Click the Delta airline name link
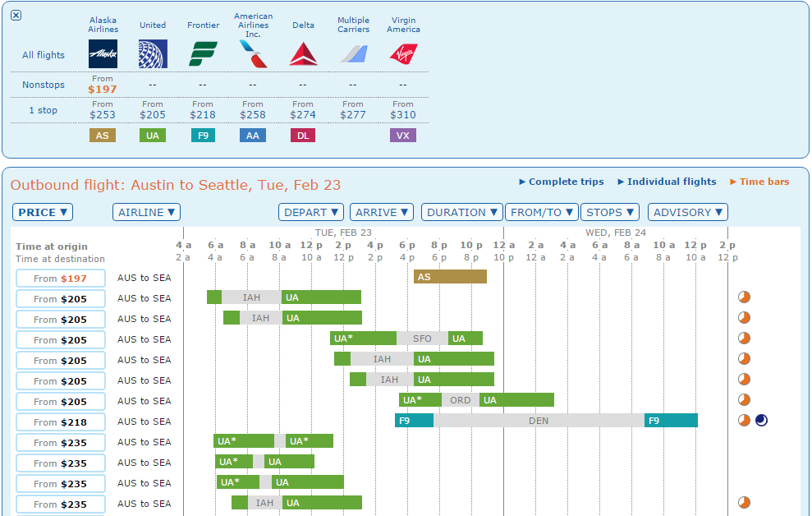Image resolution: width=812 pixels, height=516 pixels. click(303, 25)
